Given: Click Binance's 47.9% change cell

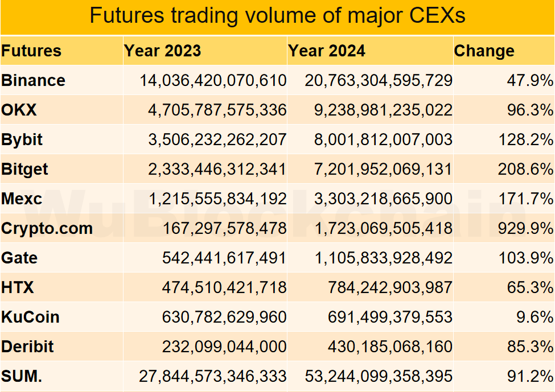Looking at the screenshot, I should tap(530, 80).
